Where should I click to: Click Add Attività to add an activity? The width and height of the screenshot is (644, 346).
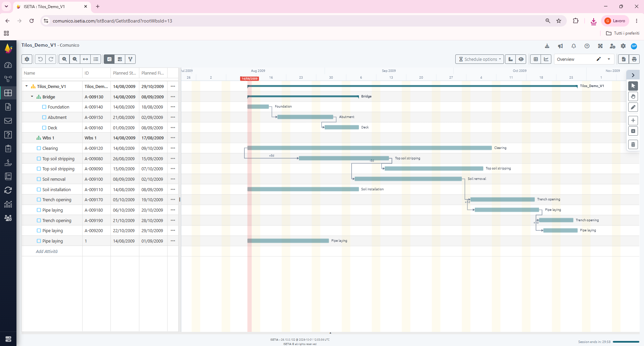[47, 251]
